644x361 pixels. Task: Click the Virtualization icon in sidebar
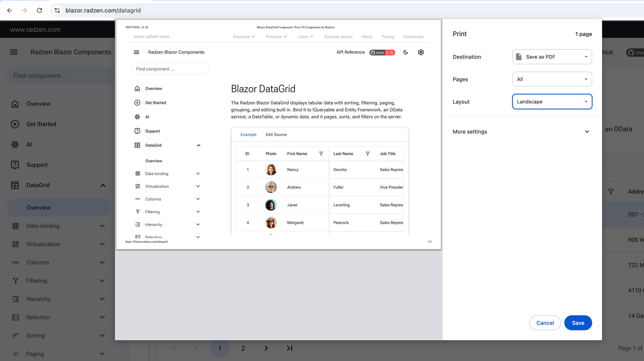15,244
